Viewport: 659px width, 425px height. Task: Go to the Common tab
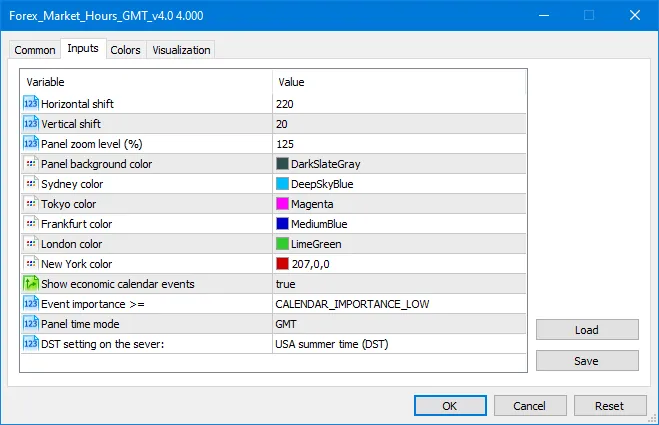tap(35, 50)
